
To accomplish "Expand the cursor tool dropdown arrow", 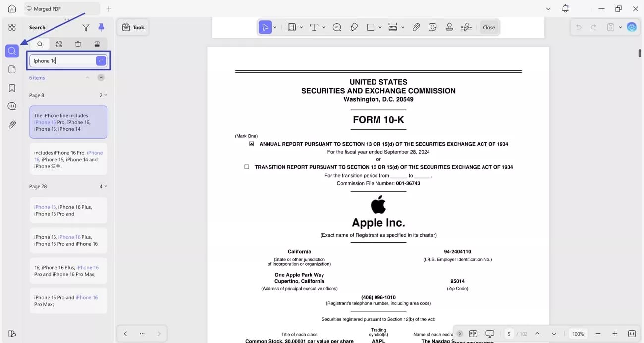I will (x=275, y=27).
